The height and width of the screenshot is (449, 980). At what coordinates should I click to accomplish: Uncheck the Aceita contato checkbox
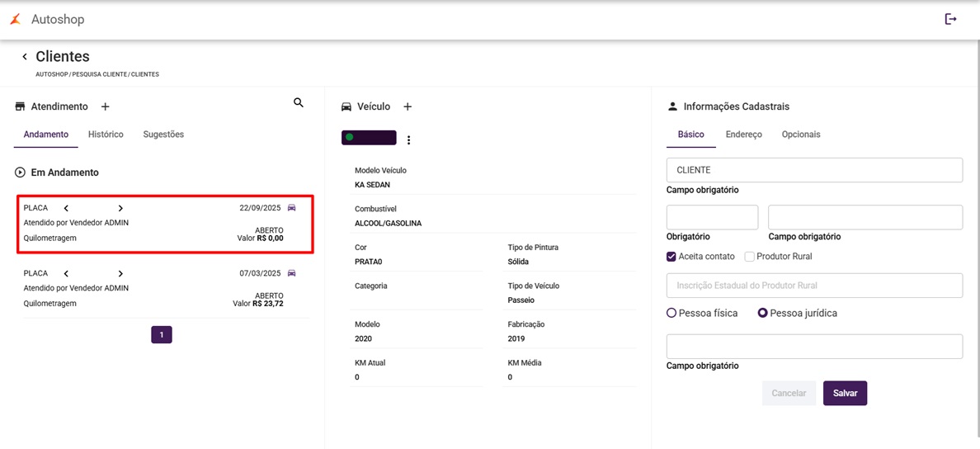[671, 257]
